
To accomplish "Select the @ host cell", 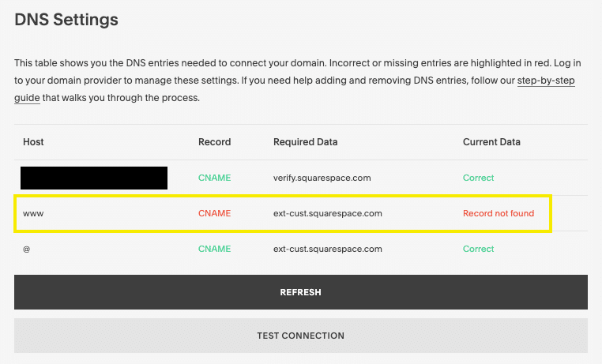I will (27, 250).
